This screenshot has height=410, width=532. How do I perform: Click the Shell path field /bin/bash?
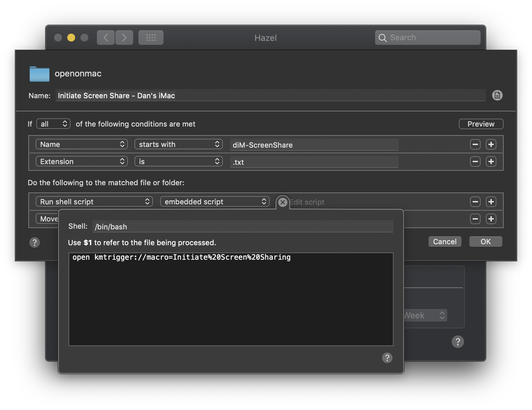(243, 226)
